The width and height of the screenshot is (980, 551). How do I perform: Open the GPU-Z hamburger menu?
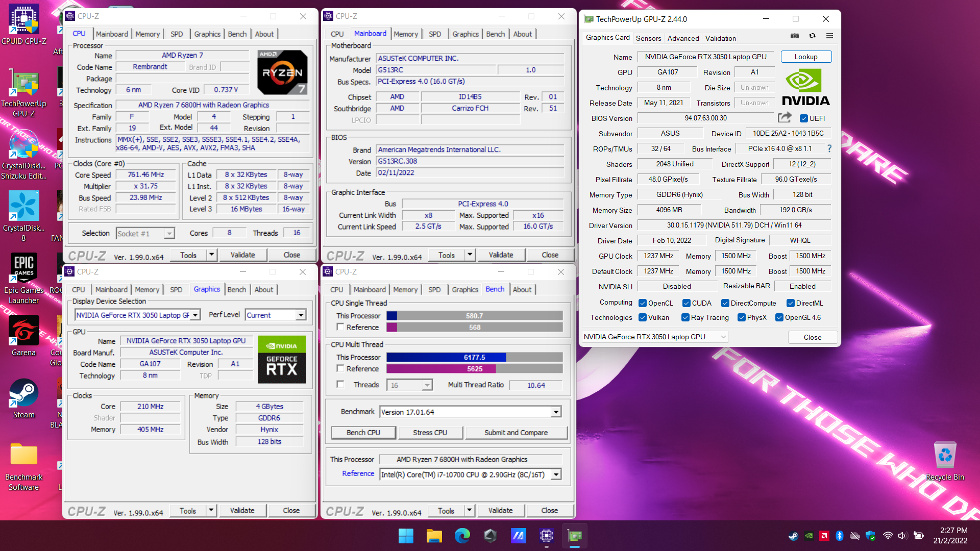coord(830,36)
